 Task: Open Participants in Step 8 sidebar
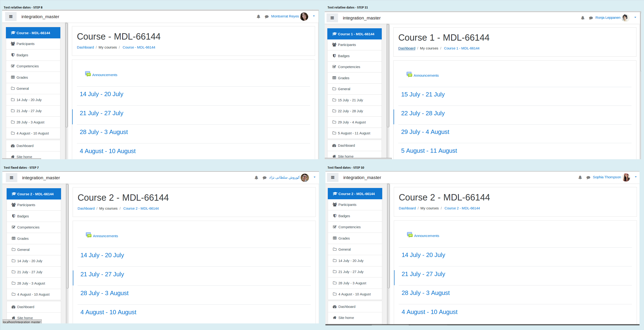tap(33, 44)
